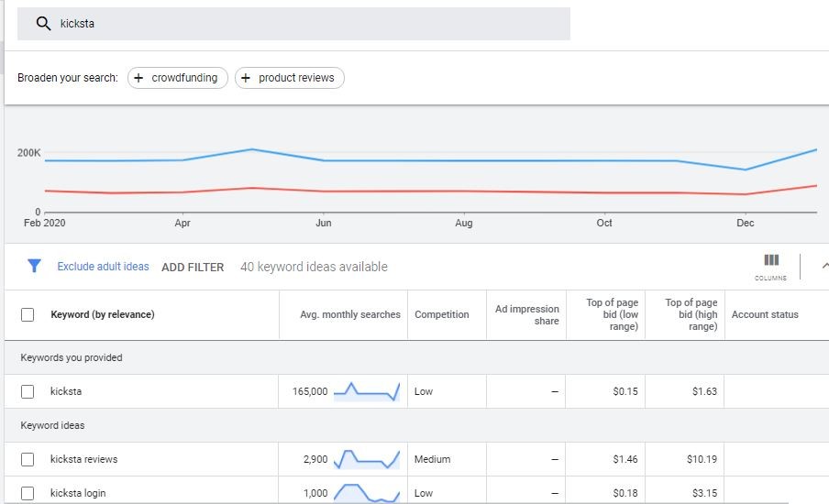Sort by Keyword (by relevance) column header
Image resolution: width=829 pixels, height=504 pixels.
103,314
